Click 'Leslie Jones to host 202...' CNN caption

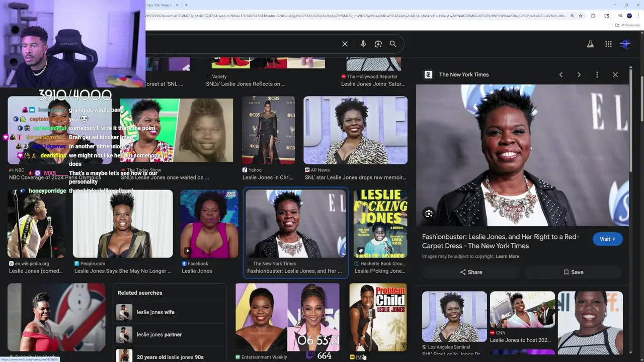pyautogui.click(x=520, y=340)
